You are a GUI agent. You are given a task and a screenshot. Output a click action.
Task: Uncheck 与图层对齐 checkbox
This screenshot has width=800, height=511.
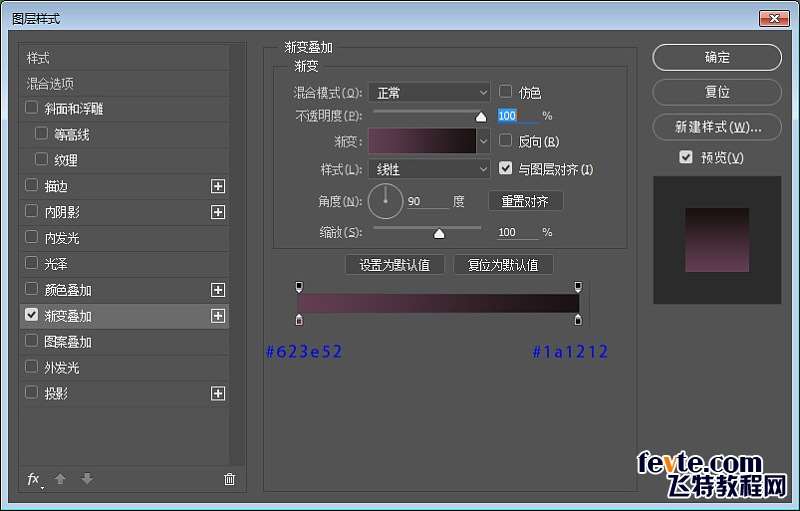coord(505,168)
